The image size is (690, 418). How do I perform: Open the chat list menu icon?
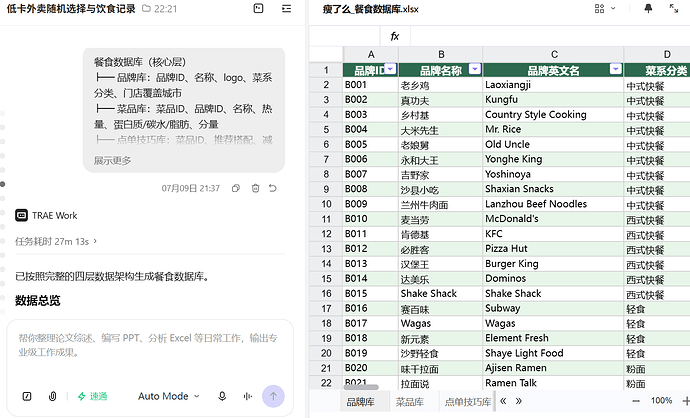tap(286, 8)
